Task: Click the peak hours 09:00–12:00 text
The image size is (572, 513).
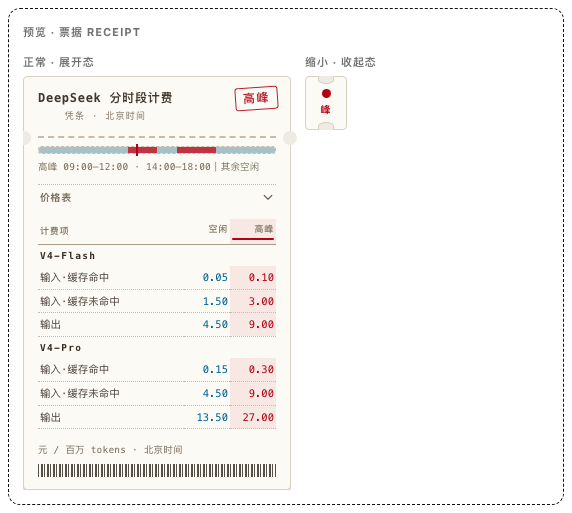Action: point(96,167)
